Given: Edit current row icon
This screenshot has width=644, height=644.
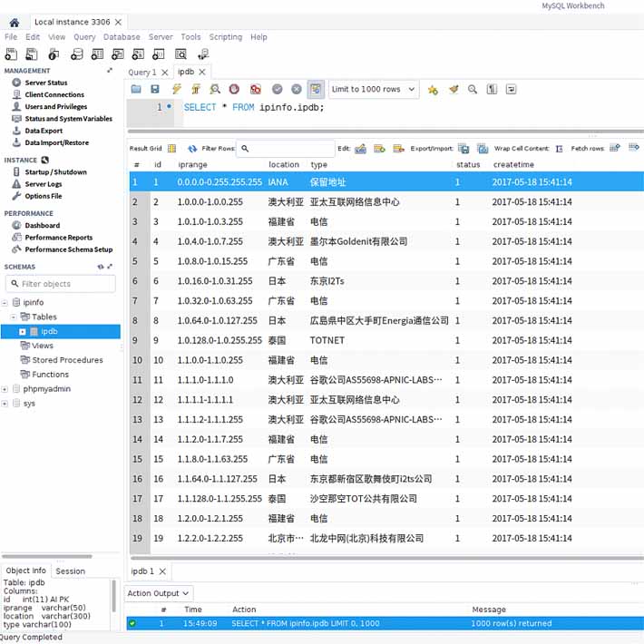Looking at the screenshot, I should point(360,148).
